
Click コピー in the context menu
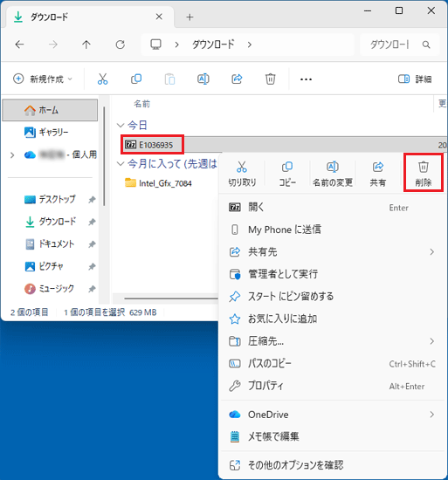click(287, 174)
